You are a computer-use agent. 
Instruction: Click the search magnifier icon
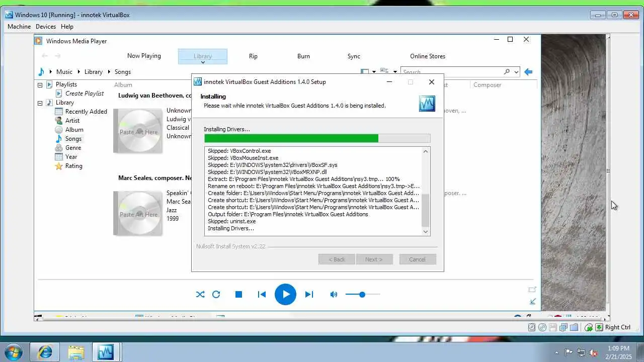pyautogui.click(x=507, y=72)
